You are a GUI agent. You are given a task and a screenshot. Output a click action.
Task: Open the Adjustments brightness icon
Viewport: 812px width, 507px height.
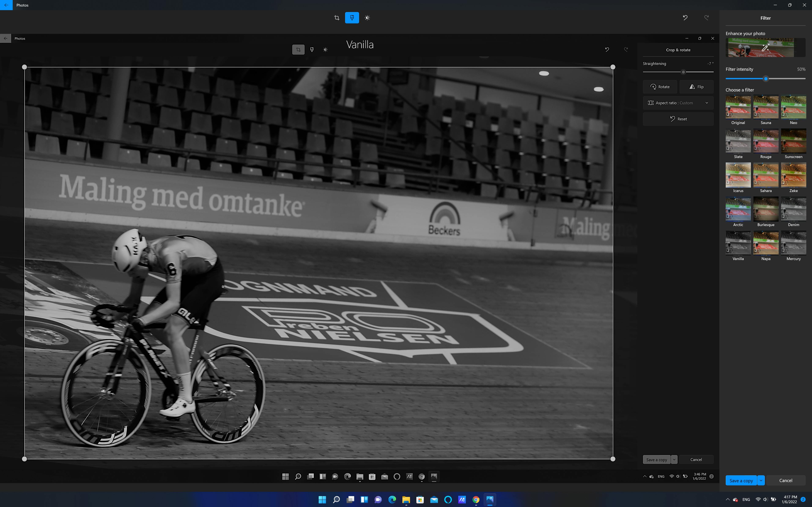point(368,18)
